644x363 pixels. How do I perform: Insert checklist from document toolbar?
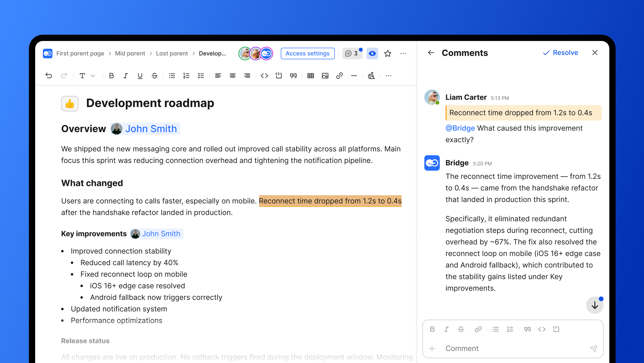201,75
